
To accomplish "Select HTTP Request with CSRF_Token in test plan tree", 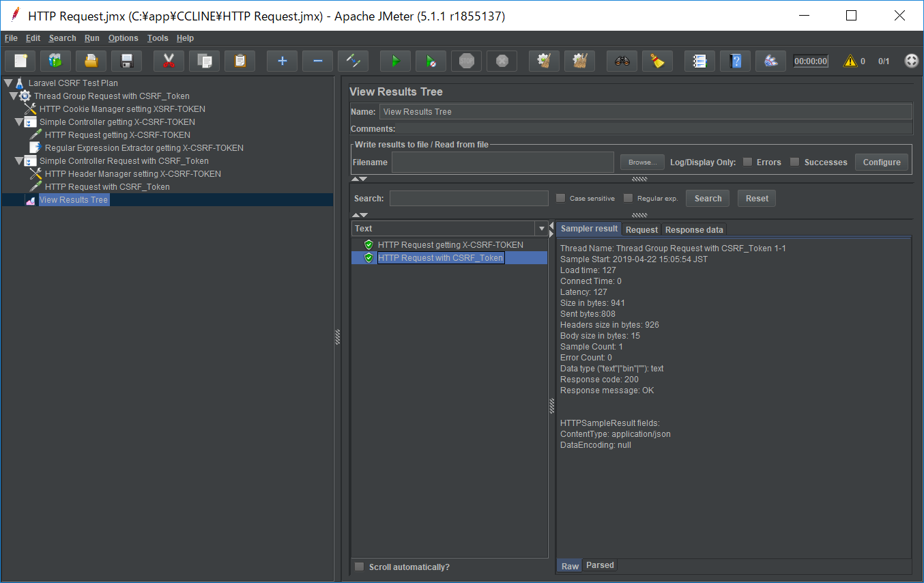I will [x=107, y=186].
